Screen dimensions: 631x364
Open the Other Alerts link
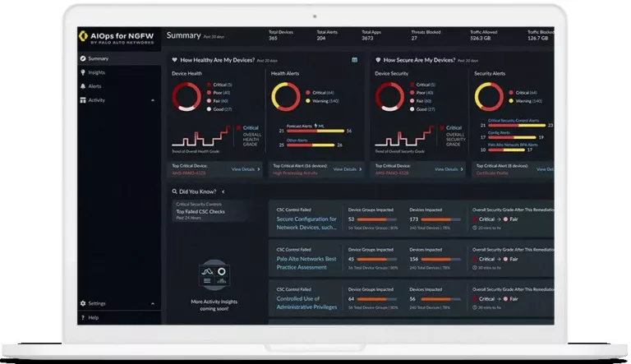click(297, 141)
